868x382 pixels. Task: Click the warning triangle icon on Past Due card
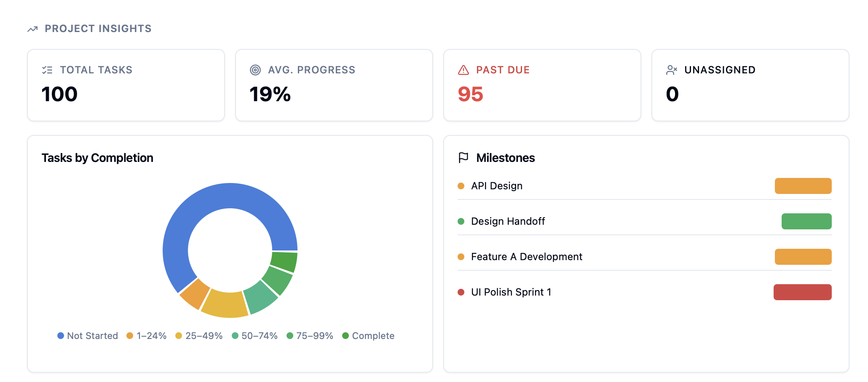463,70
